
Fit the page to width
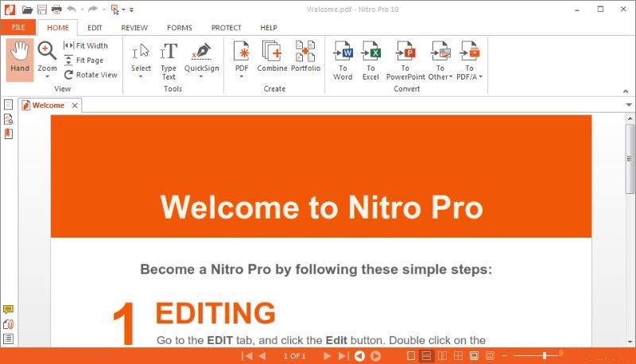[x=86, y=46]
